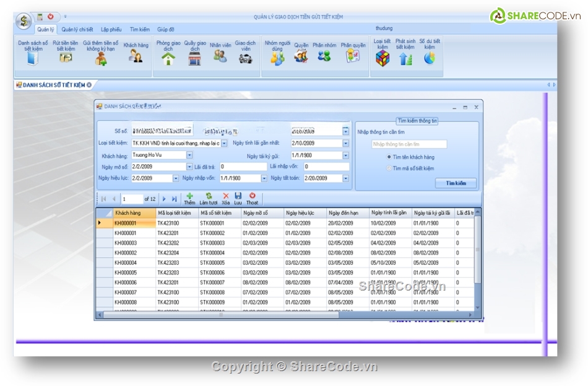The height and width of the screenshot is (386, 588).
Task: Open Quầy giao dịch icon
Action: [194, 59]
